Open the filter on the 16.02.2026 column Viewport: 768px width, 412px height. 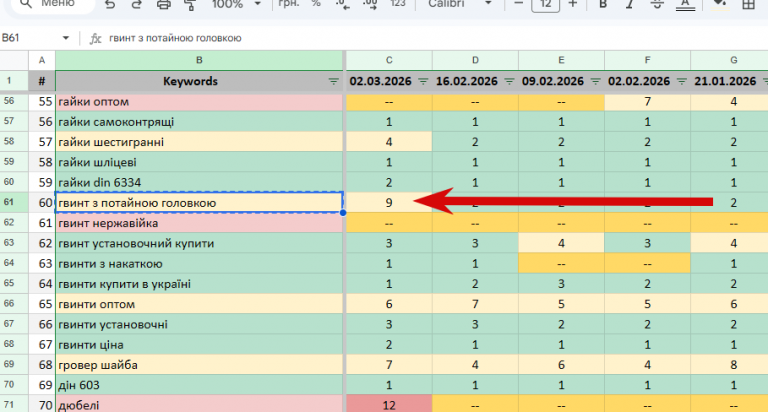509,81
